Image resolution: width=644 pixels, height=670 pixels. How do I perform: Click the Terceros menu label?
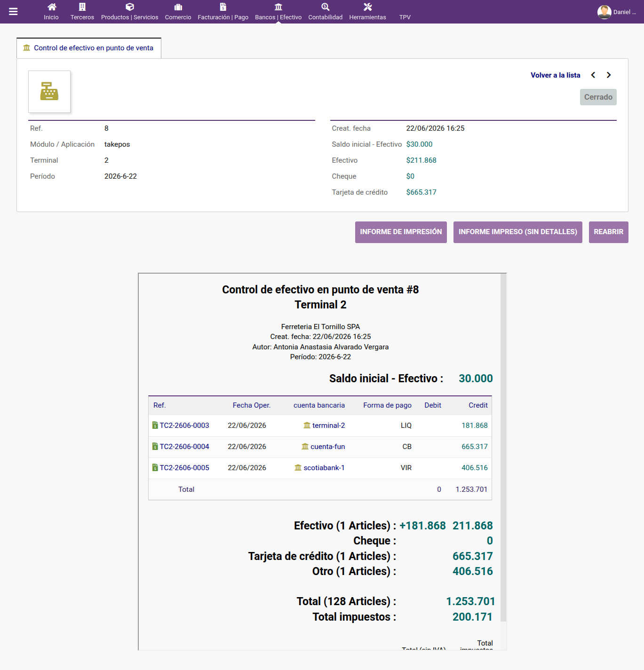(82, 17)
